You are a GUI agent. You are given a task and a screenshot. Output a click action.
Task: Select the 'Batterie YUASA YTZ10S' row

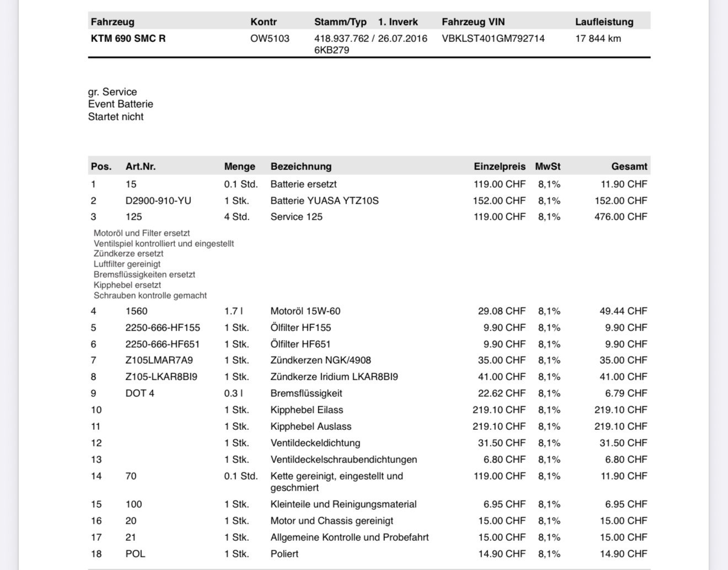pos(369,201)
